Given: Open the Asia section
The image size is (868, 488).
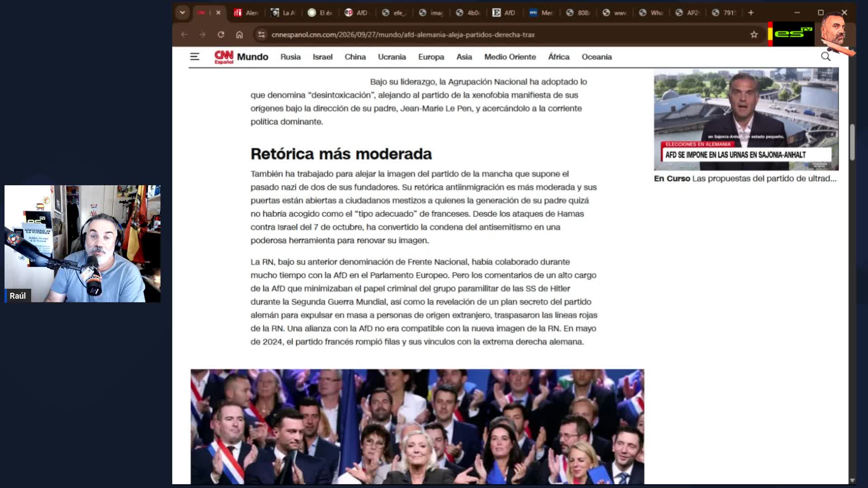Looking at the screenshot, I should [x=464, y=57].
